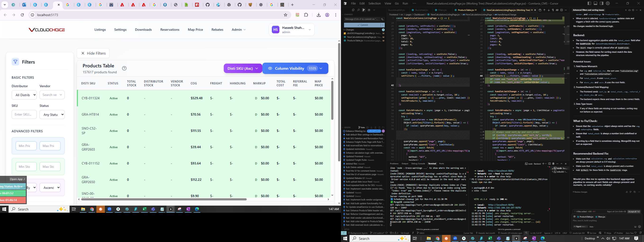Viewport: 644px width, 242px height.
Task: Open Excel from the right taskbar
Action: [x=490, y=238]
